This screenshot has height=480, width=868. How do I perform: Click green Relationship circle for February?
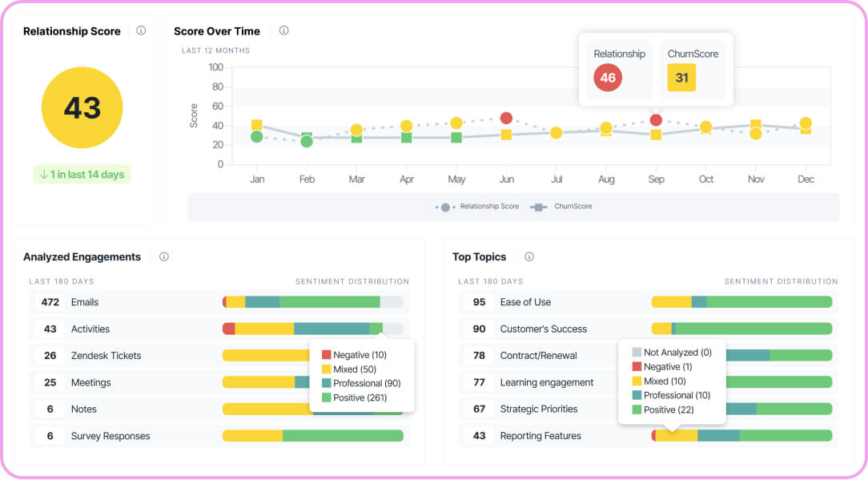307,142
